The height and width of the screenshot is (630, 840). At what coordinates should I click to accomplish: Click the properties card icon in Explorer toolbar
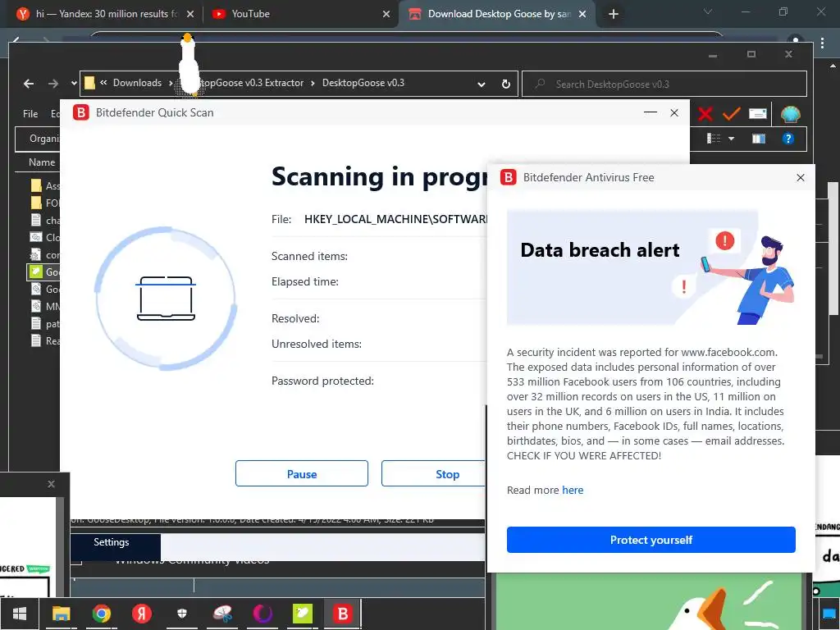(x=757, y=113)
